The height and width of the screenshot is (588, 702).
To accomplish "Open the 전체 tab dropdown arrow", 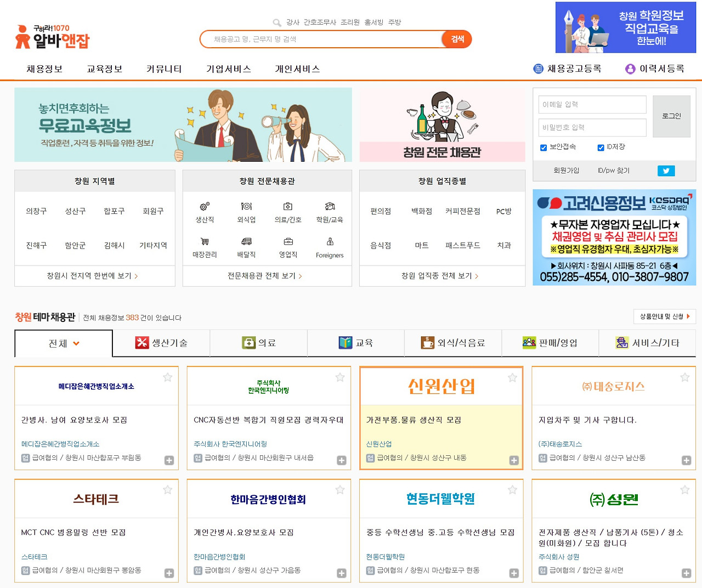I will 76,343.
